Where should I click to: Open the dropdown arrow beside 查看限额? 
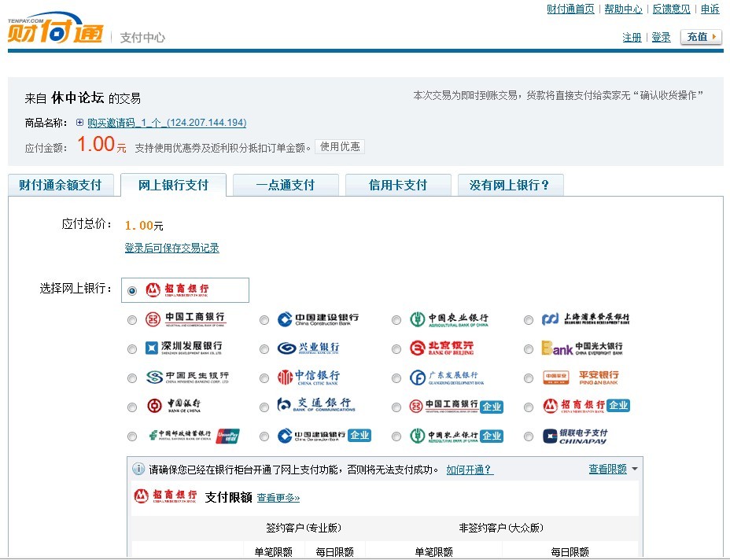pos(634,470)
